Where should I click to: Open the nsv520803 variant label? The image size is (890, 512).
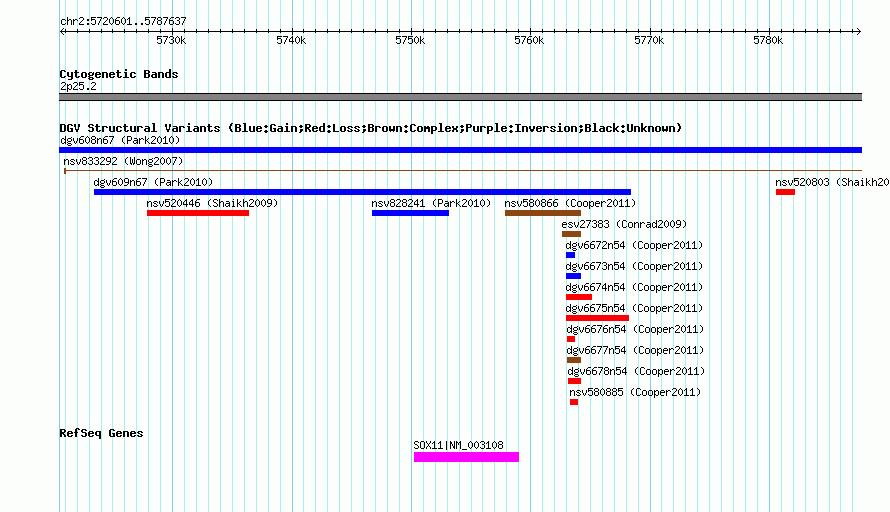coord(832,182)
